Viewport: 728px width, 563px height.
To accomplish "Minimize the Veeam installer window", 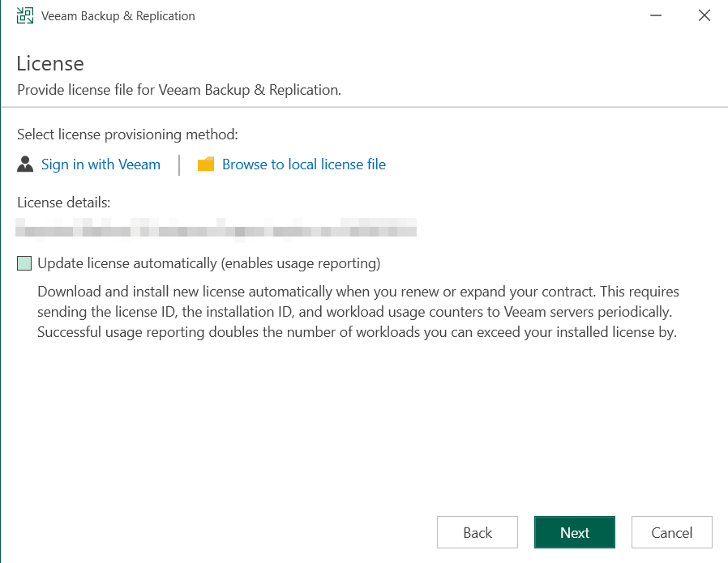I will tap(656, 15).
